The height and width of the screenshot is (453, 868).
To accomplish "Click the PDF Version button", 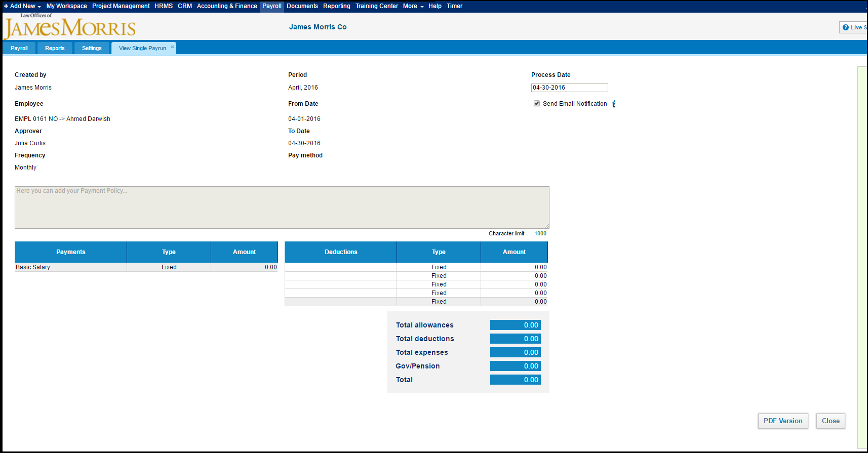I will coord(783,421).
